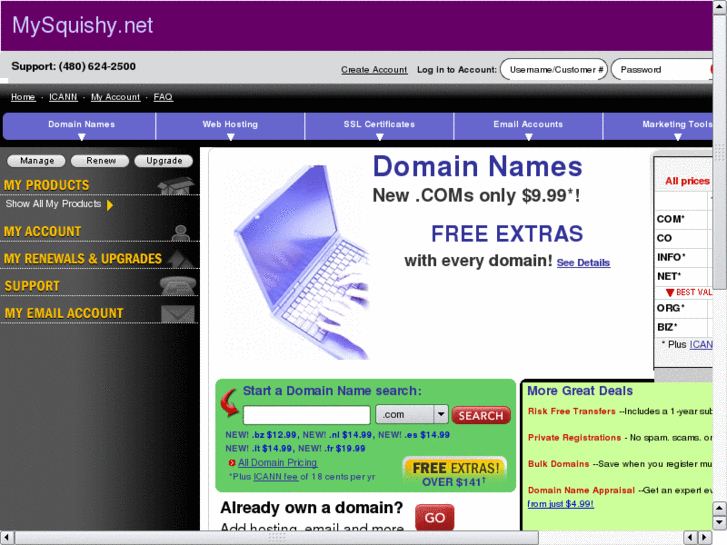
Task: Open Private Registrations deal
Action: (x=574, y=437)
